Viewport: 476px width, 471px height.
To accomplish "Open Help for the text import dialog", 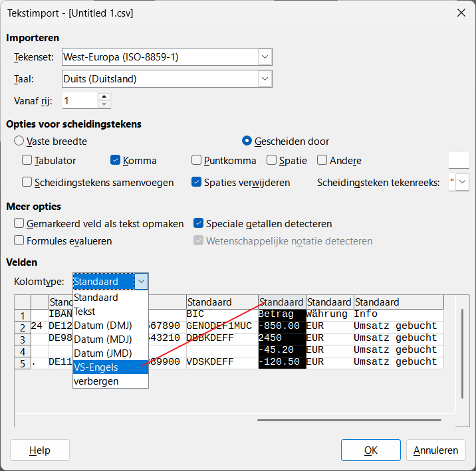I will coord(40,450).
